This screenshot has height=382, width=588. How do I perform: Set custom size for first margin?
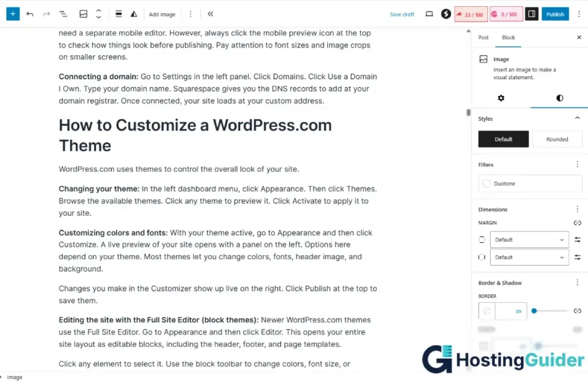click(578, 240)
